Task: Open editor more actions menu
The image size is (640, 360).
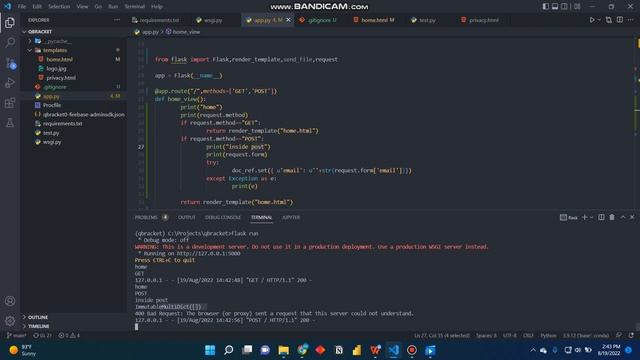Action: [631, 20]
